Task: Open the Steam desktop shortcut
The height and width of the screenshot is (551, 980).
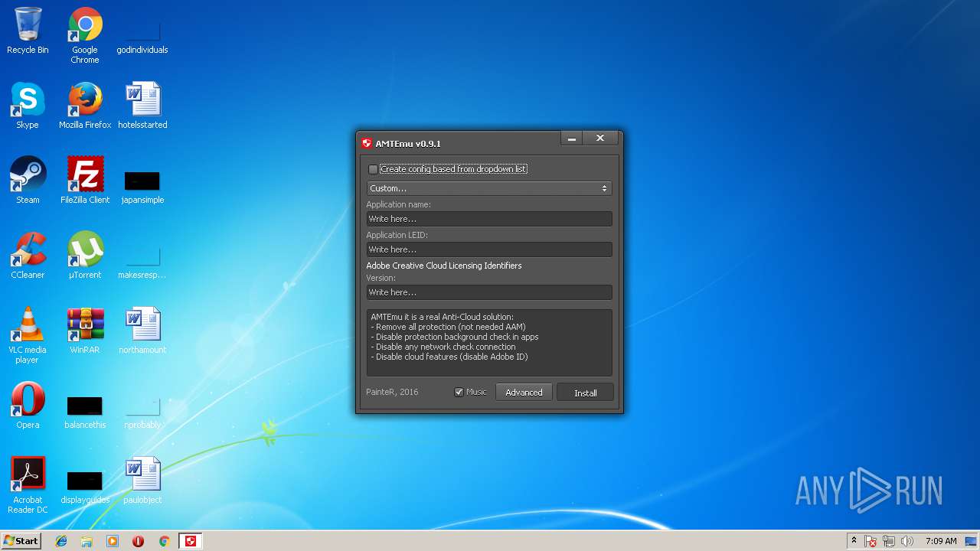Action: (28, 181)
